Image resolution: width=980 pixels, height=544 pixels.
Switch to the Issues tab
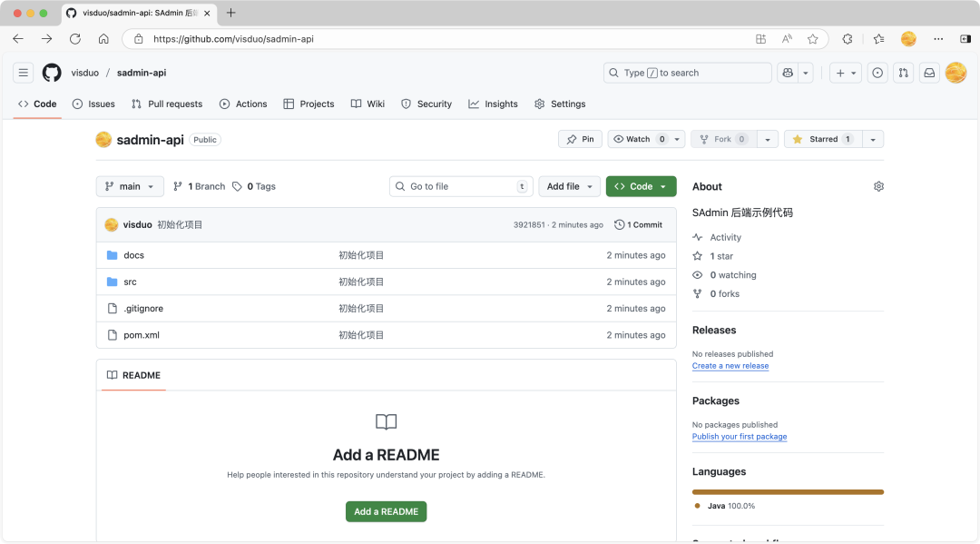point(93,104)
